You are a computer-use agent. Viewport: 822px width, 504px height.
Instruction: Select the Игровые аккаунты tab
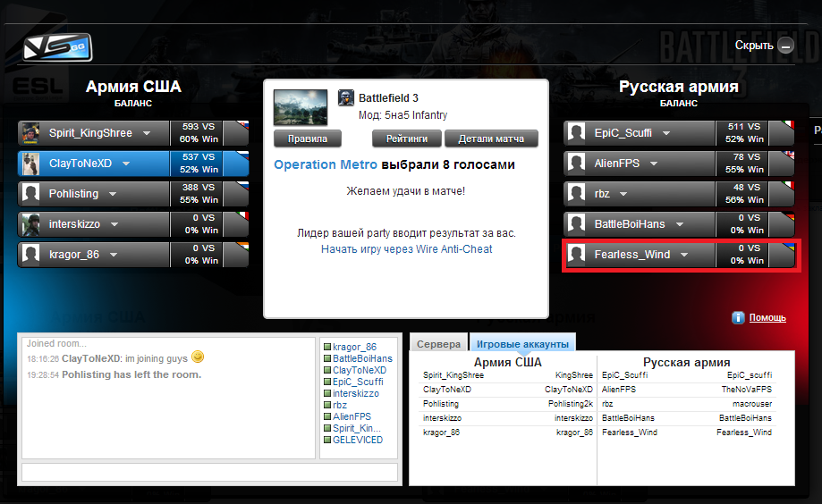click(x=522, y=344)
